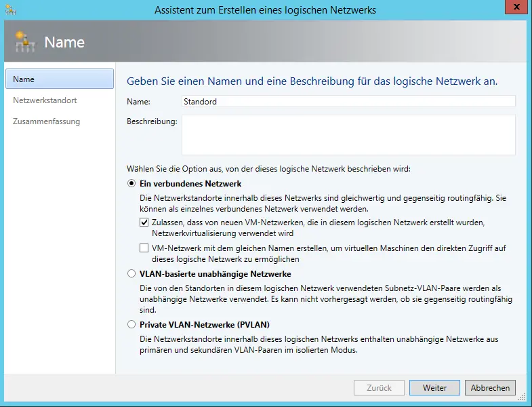Click the heading Geben Sie einen Namen
The width and height of the screenshot is (532, 407).
[x=312, y=81]
